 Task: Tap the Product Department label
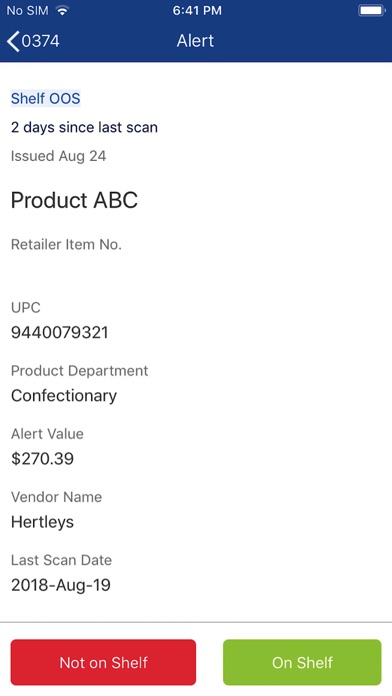click(x=79, y=371)
